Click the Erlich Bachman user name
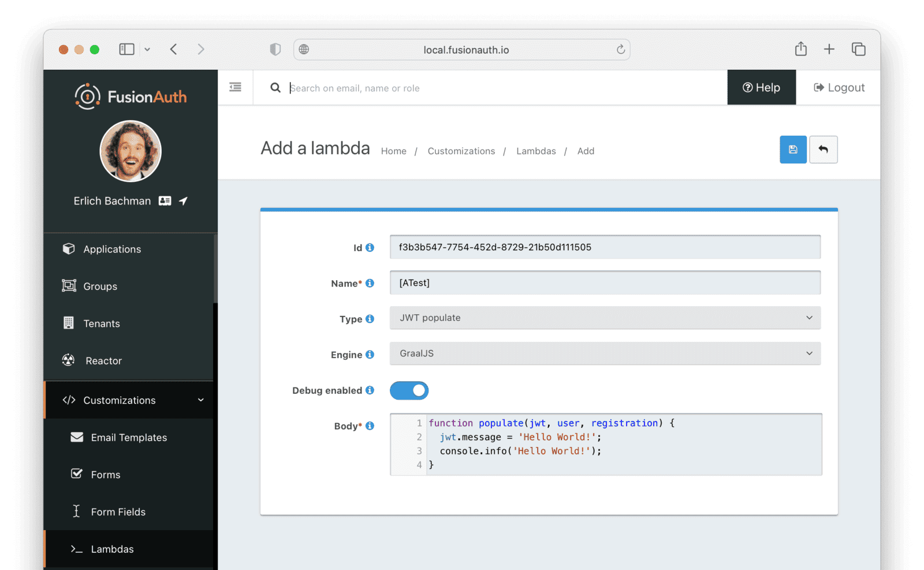 pyautogui.click(x=112, y=201)
